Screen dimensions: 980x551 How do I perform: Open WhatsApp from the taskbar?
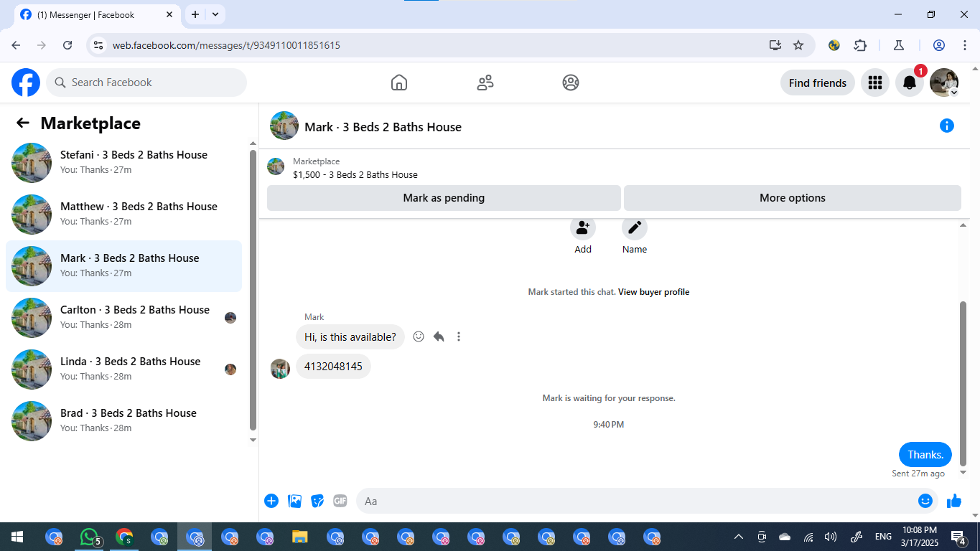click(90, 537)
